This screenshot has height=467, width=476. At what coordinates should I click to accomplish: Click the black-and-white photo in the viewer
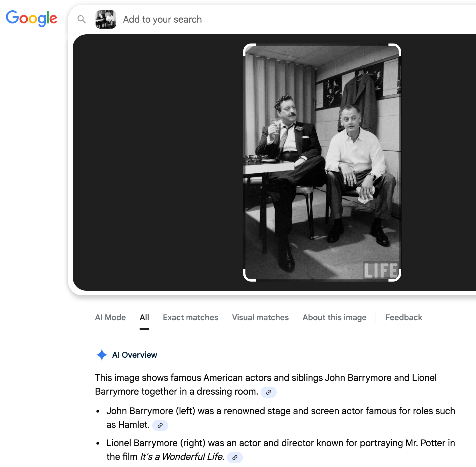(x=322, y=163)
